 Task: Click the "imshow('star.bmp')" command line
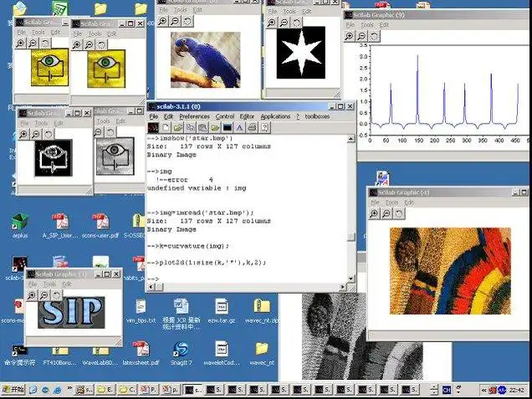[x=190, y=138]
